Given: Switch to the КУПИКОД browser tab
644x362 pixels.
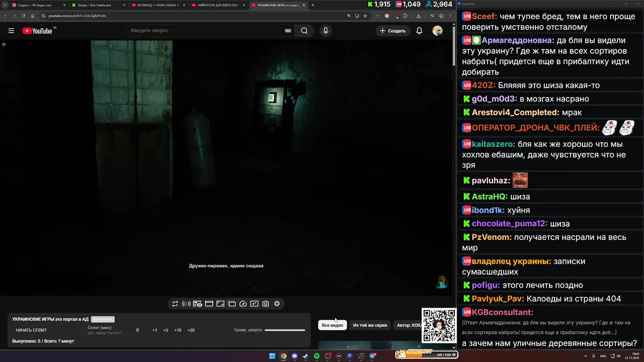Looking at the screenshot, I should click(158, 5).
